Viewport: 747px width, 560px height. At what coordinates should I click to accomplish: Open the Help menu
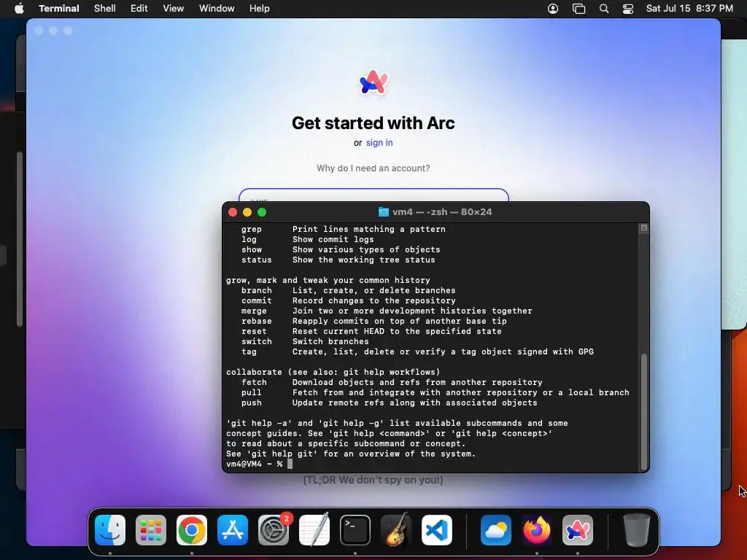(x=260, y=9)
